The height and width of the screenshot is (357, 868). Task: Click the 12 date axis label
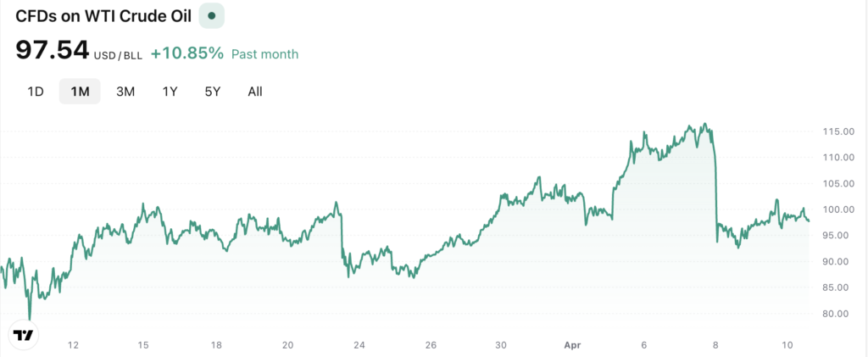point(73,345)
